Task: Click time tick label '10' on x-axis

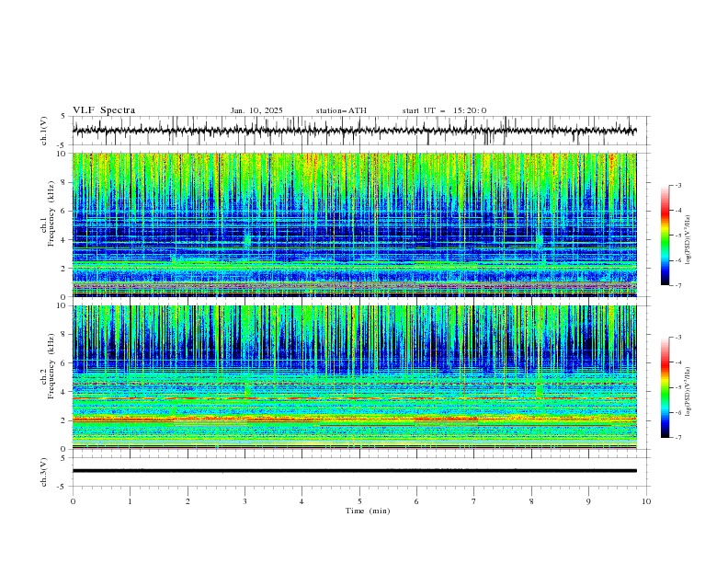Action: (646, 501)
